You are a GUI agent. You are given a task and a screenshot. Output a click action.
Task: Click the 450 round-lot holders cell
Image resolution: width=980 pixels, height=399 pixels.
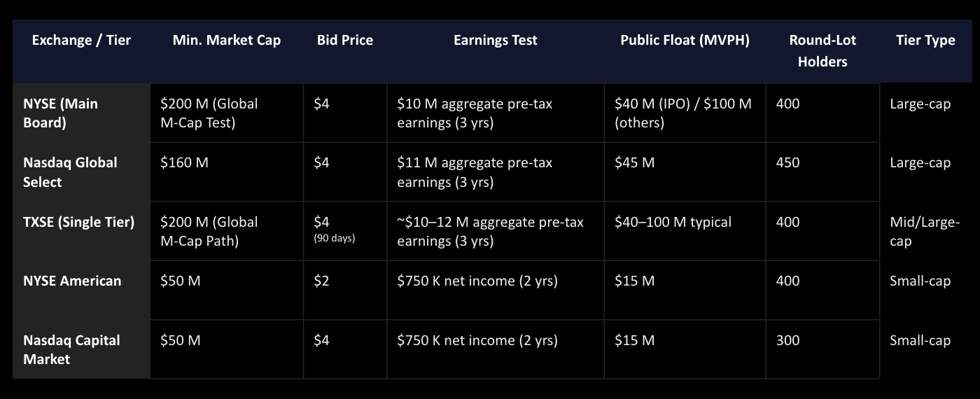[x=788, y=163]
